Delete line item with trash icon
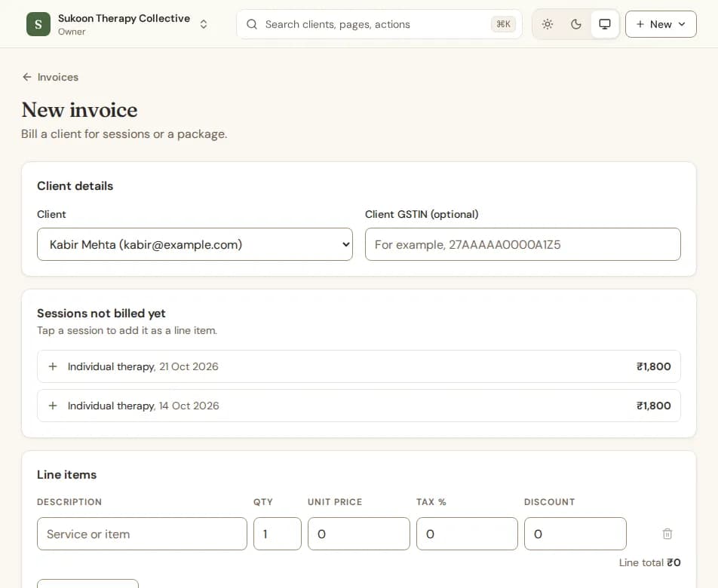Image resolution: width=718 pixels, height=588 pixels. pos(667,534)
